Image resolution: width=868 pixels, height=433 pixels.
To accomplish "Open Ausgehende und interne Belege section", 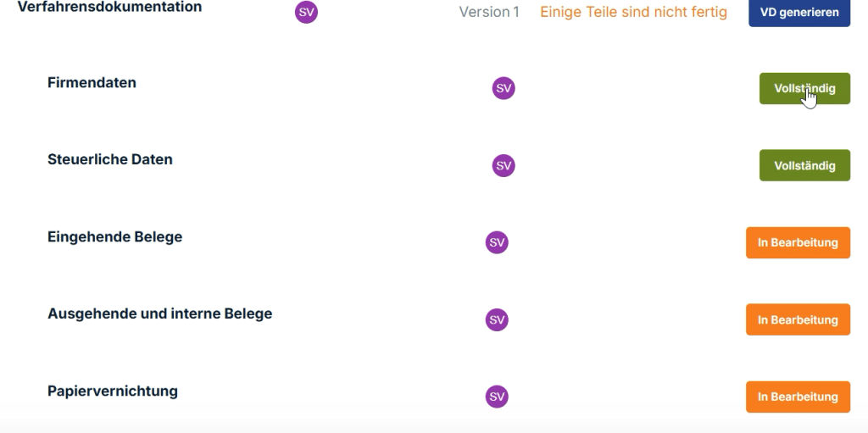I will 159,314.
